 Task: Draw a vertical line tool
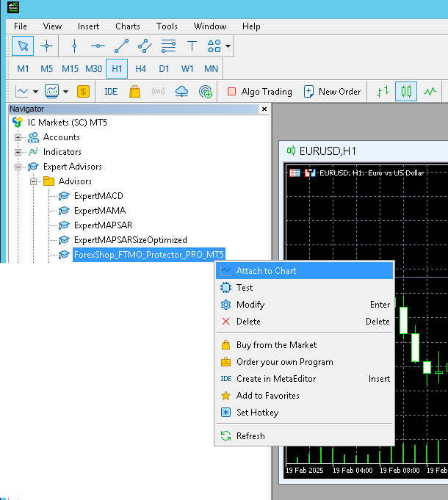[x=75, y=46]
